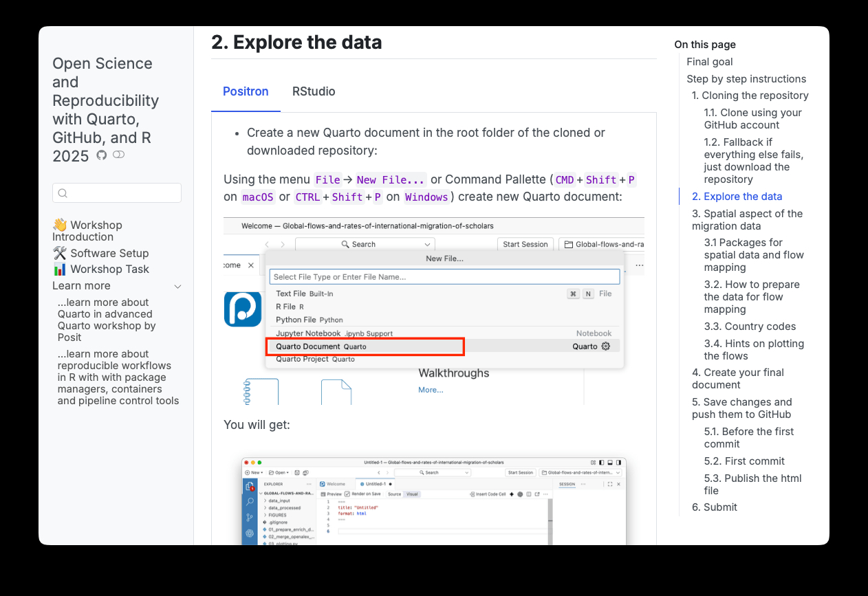The width and height of the screenshot is (868, 596).
Task: Select the Positron tab
Action: pos(246,91)
